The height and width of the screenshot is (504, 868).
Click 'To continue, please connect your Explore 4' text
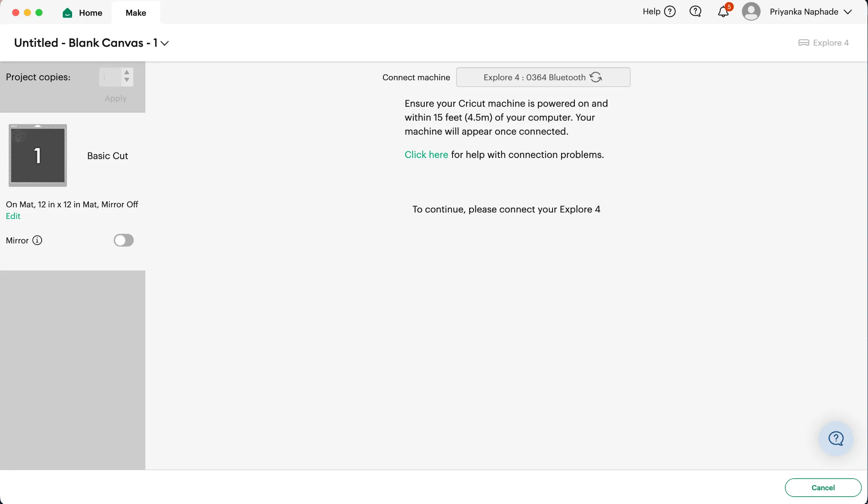[506, 209]
